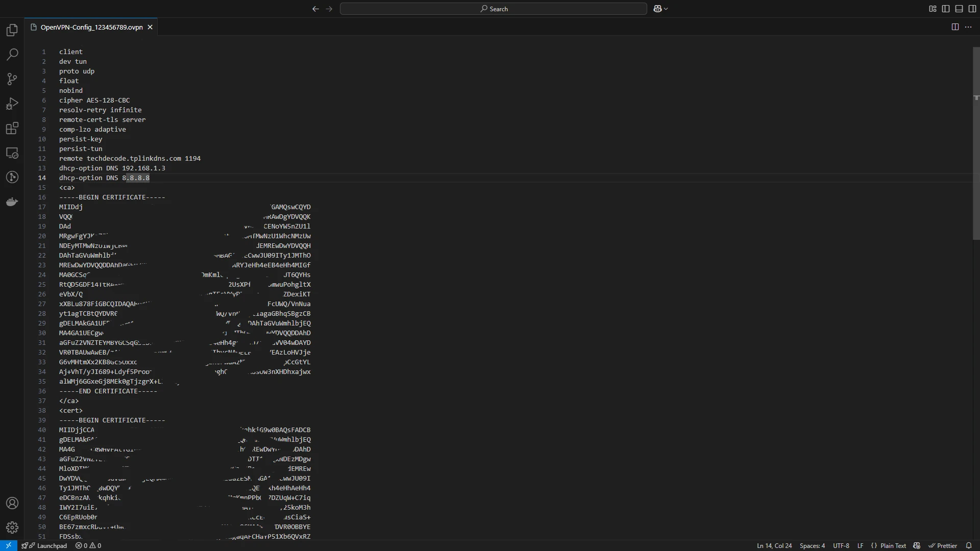980x551 pixels.
Task: Click 'remote techdecode.tplinkdns.com 1194' line
Action: pos(130,159)
